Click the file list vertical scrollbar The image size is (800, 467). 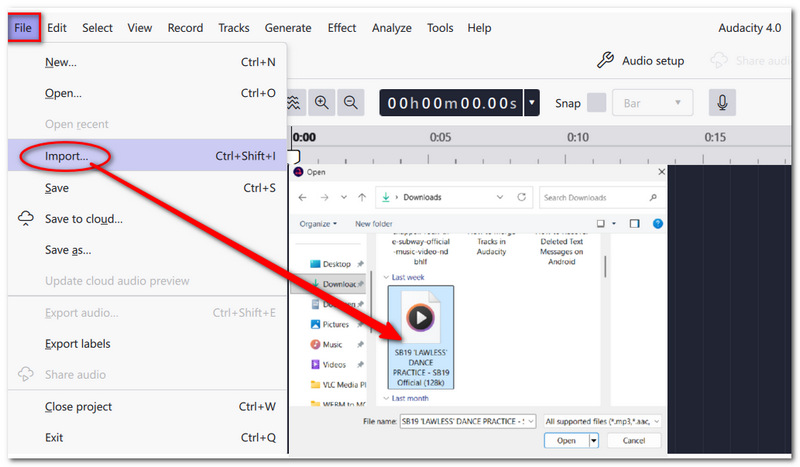(x=605, y=266)
